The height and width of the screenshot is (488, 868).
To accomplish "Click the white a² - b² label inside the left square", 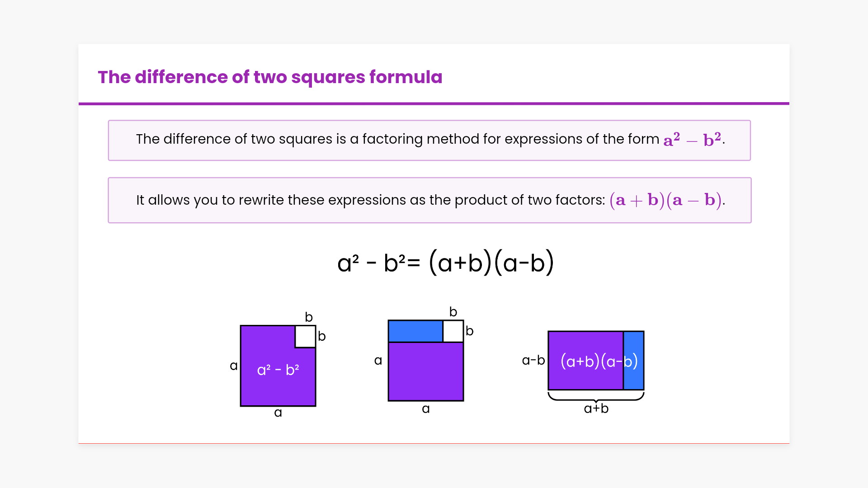I will click(x=278, y=370).
